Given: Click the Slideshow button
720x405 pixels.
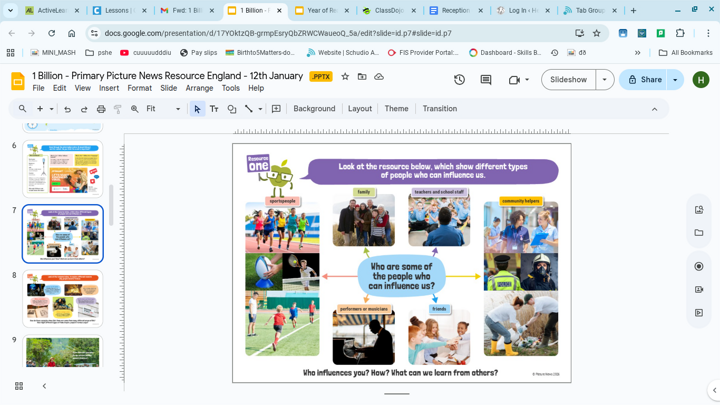Looking at the screenshot, I should click(x=568, y=80).
